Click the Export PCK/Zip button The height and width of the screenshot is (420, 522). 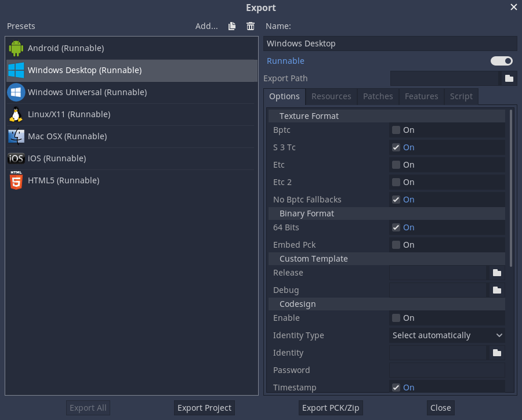click(x=331, y=408)
